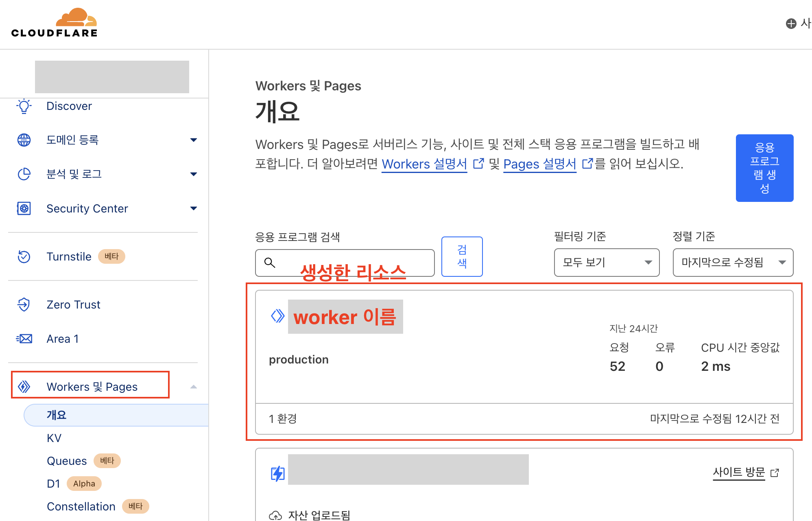This screenshot has height=521, width=812.
Task: Click the 베타 badge next to Constellation
Action: click(x=135, y=506)
